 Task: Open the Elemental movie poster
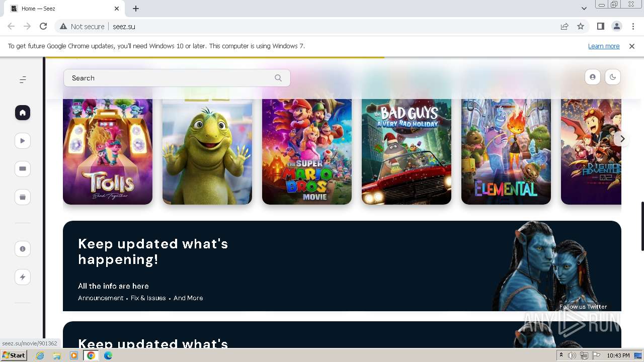(506, 146)
